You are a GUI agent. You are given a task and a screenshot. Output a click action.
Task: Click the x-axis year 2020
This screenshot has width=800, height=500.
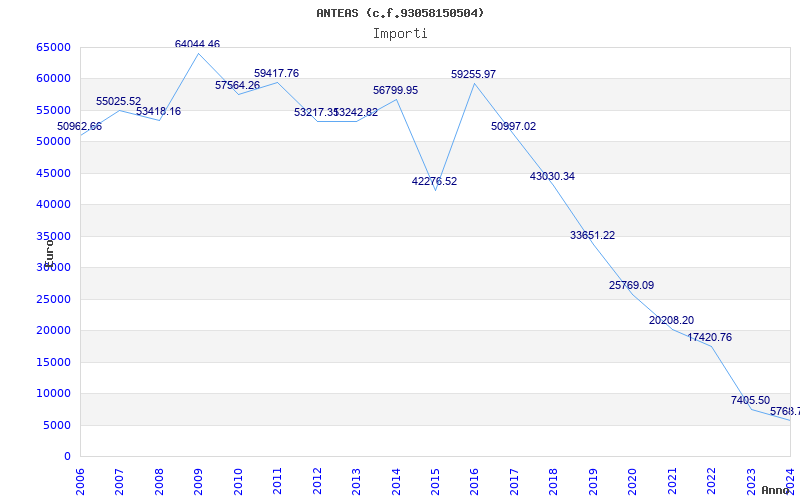coord(632,481)
